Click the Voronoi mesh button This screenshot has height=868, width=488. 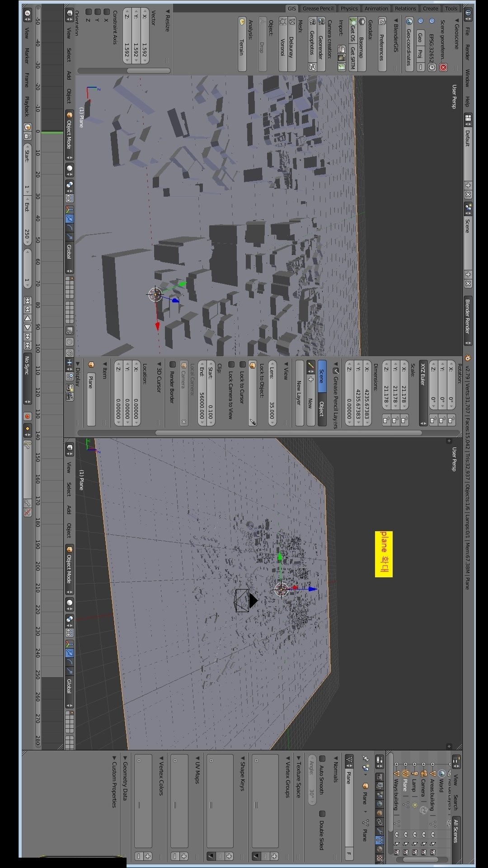click(283, 44)
